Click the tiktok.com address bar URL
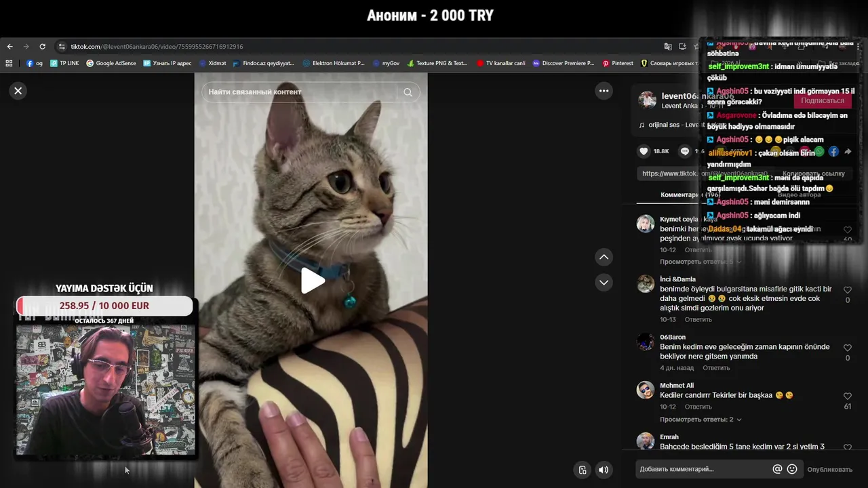 (x=157, y=47)
